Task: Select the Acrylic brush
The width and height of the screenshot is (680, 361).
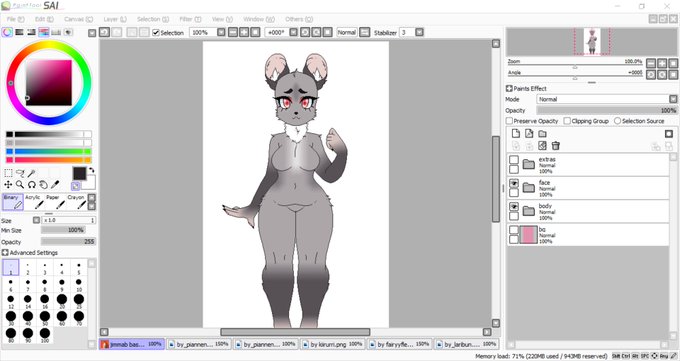Action: pyautogui.click(x=34, y=202)
